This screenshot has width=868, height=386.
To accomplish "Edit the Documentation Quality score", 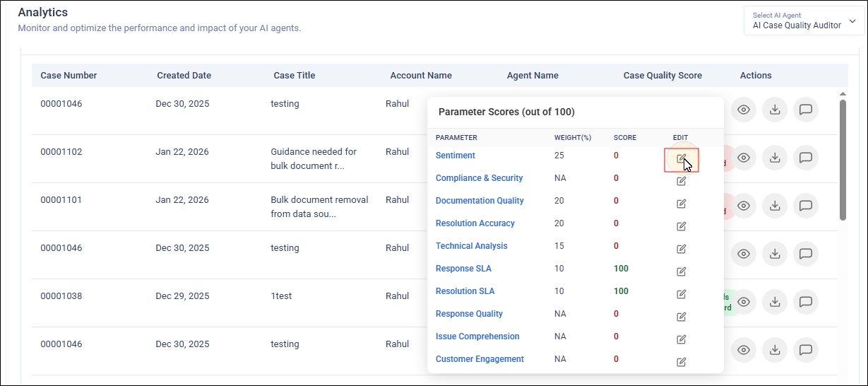I will click(x=681, y=204).
